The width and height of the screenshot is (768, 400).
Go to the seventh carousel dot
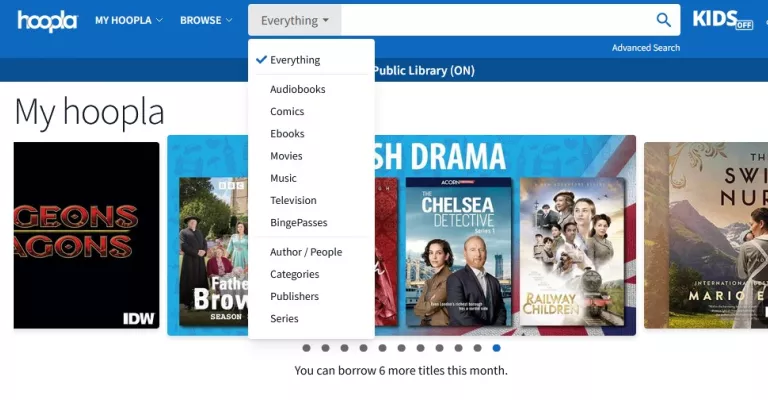click(421, 348)
